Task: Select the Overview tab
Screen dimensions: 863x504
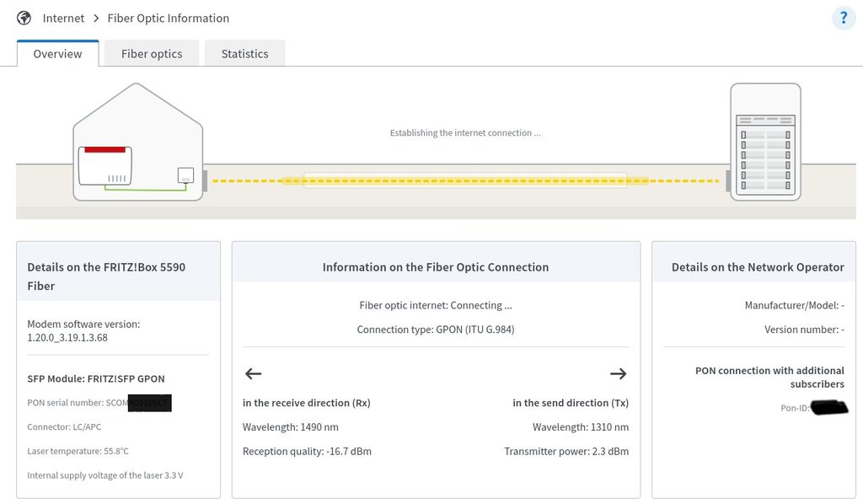Action: click(x=57, y=54)
